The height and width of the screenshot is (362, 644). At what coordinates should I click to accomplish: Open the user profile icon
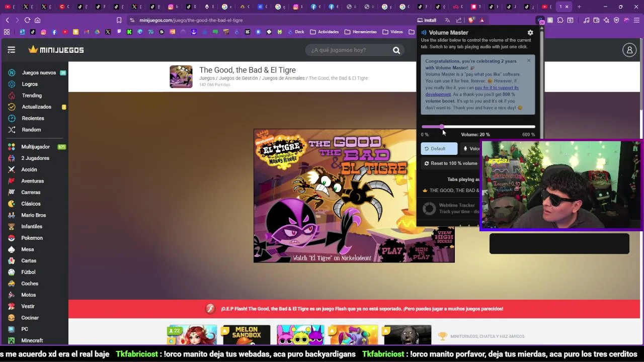pos(629,50)
